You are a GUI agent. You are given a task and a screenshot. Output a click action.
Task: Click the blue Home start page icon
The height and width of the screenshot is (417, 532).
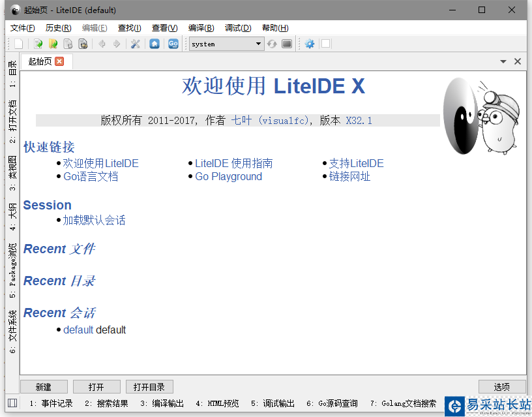155,44
